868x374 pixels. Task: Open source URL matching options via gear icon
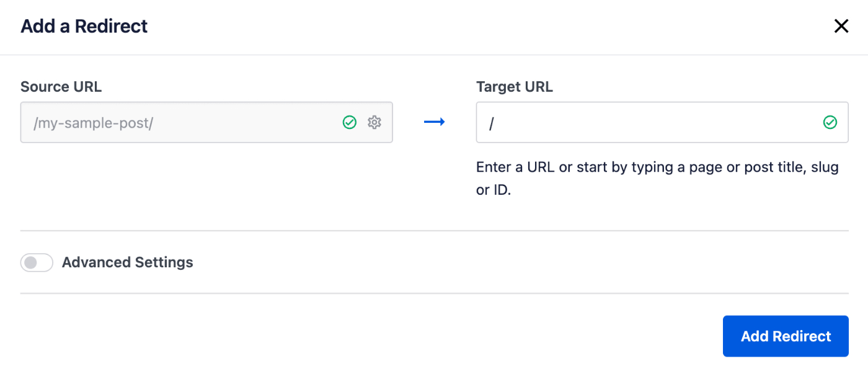pos(374,122)
